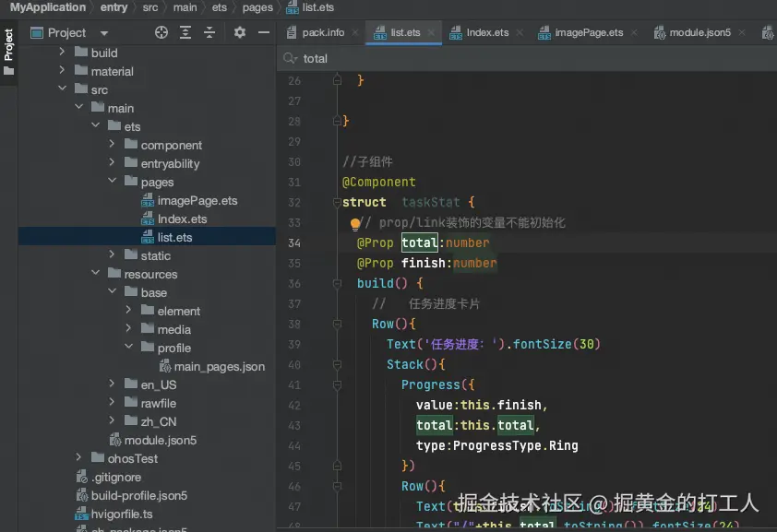This screenshot has width=777, height=532.
Task: Click the Expand All icon in Project panel
Action: point(185,32)
